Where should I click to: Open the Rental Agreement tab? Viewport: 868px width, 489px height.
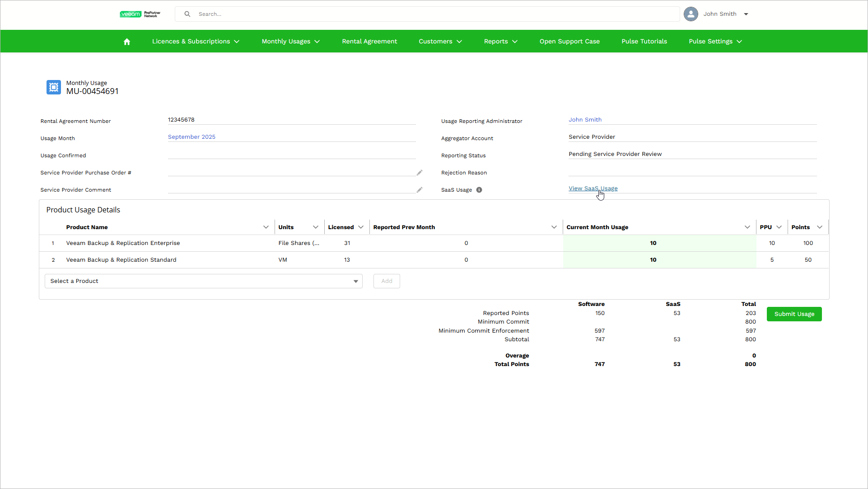coord(369,42)
